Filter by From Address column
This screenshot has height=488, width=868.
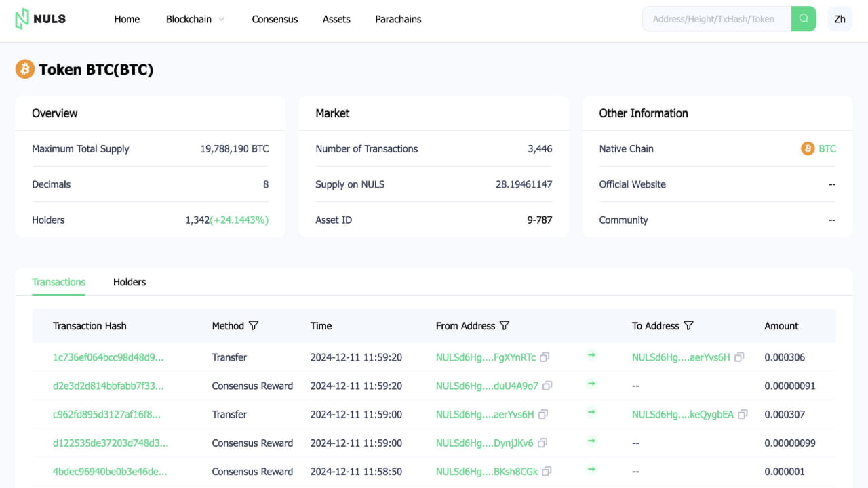pyautogui.click(x=504, y=326)
